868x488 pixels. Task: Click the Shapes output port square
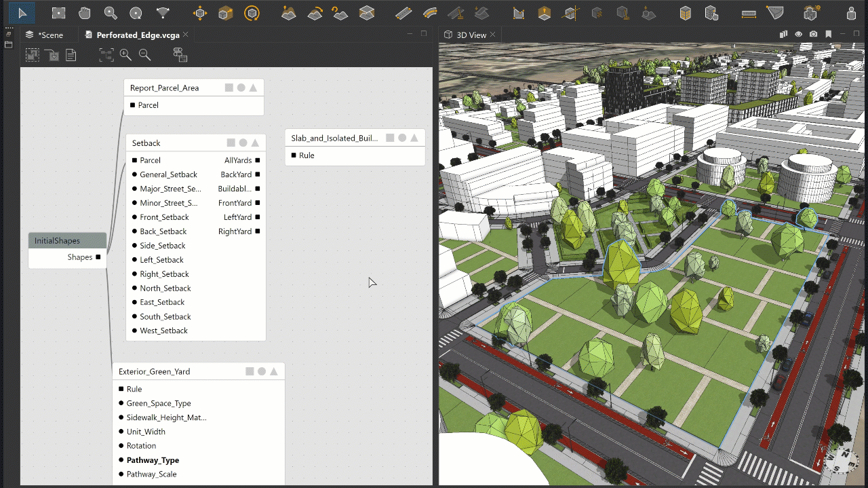(x=98, y=257)
